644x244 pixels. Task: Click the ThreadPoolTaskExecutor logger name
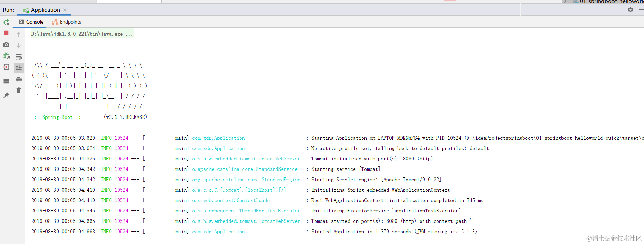coord(246,211)
